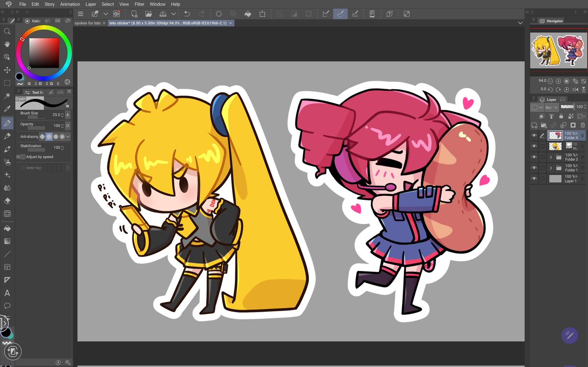This screenshot has height=367, width=588.
Task: Open command bar hamburger menu
Action: (x=80, y=14)
